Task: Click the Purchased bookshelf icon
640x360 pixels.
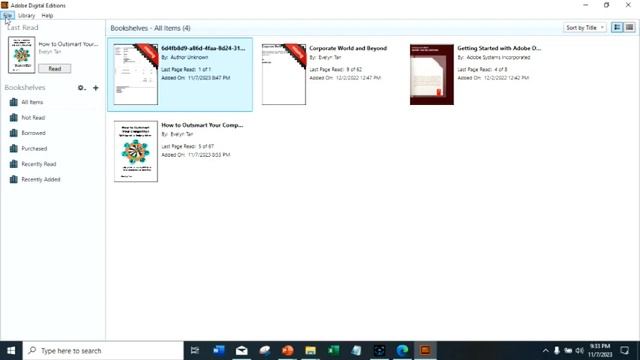Action: [x=13, y=149]
